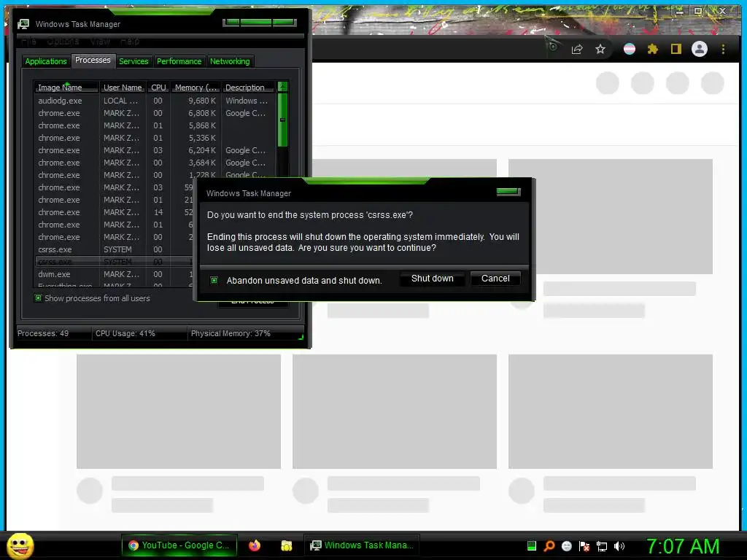Screen dimensions: 747x560
Task: Open the Chrome profile avatar
Action: (700, 49)
